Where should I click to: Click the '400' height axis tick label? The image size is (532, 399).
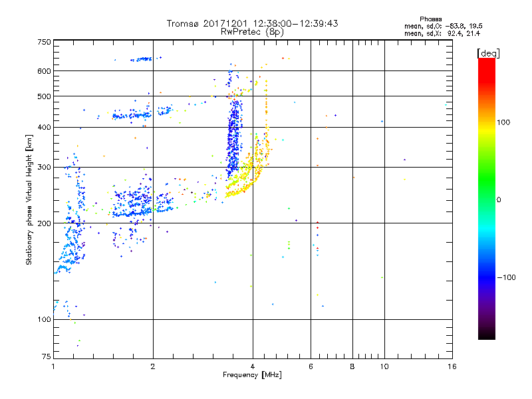pyautogui.click(x=44, y=128)
